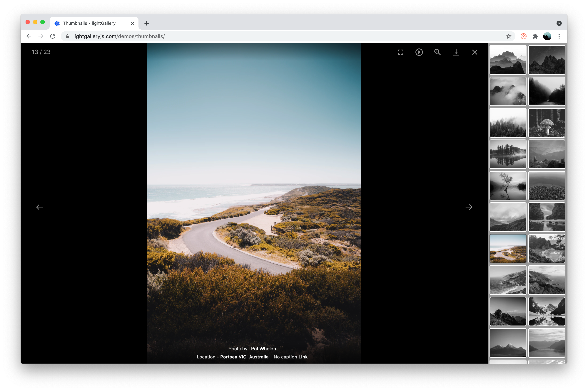Select the mushroom thumbnail
The image size is (588, 391).
(x=547, y=123)
